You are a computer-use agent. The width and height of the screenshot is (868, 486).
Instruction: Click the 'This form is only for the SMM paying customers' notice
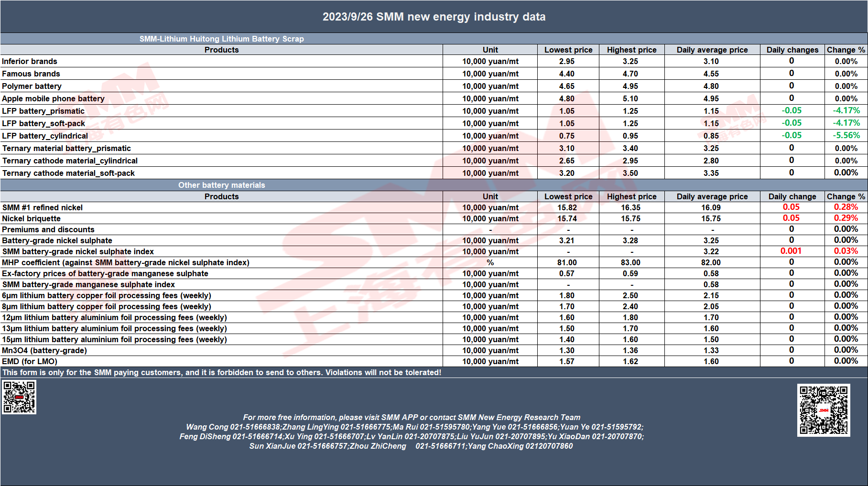[x=222, y=372]
